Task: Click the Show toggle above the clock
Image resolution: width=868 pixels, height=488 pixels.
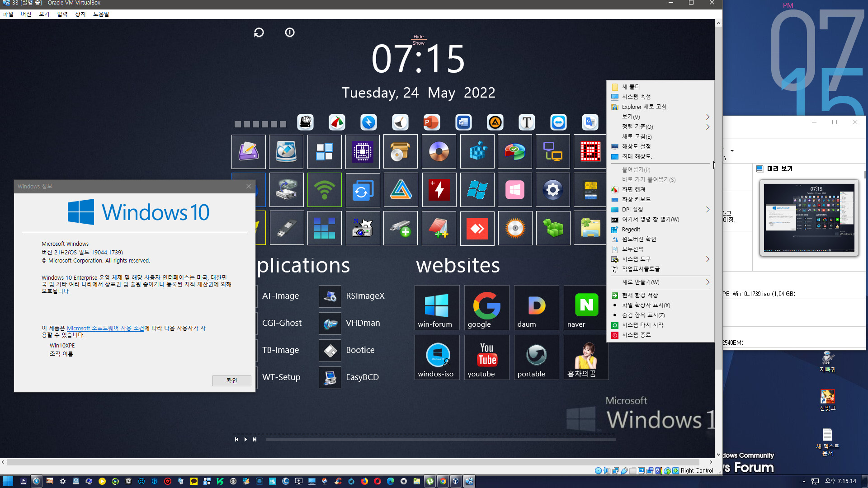Action: point(419,43)
